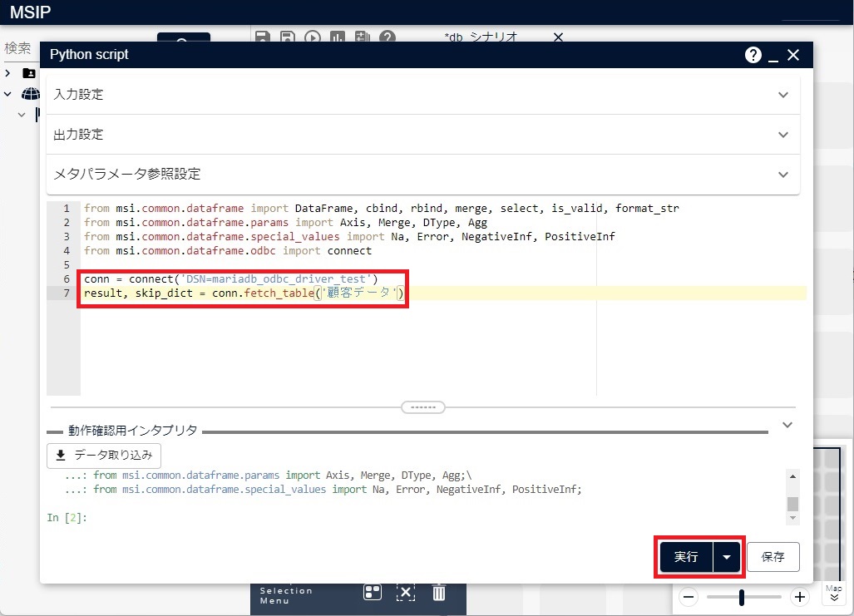Click the 保存 button
The width and height of the screenshot is (854, 616).
click(773, 557)
